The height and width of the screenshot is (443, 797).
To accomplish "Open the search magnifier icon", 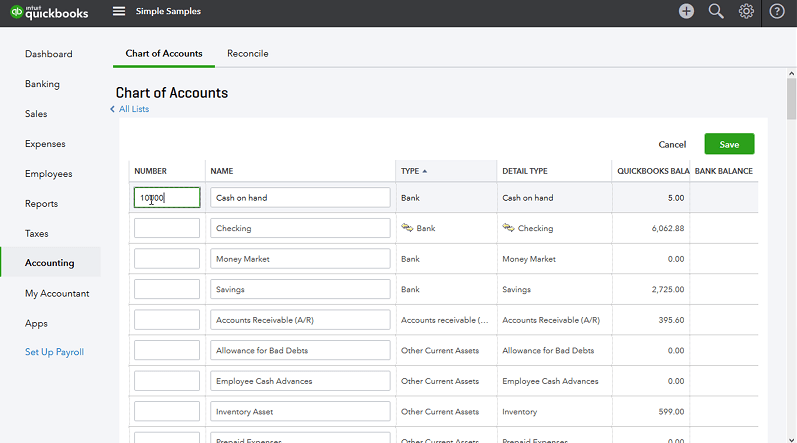I will point(716,11).
